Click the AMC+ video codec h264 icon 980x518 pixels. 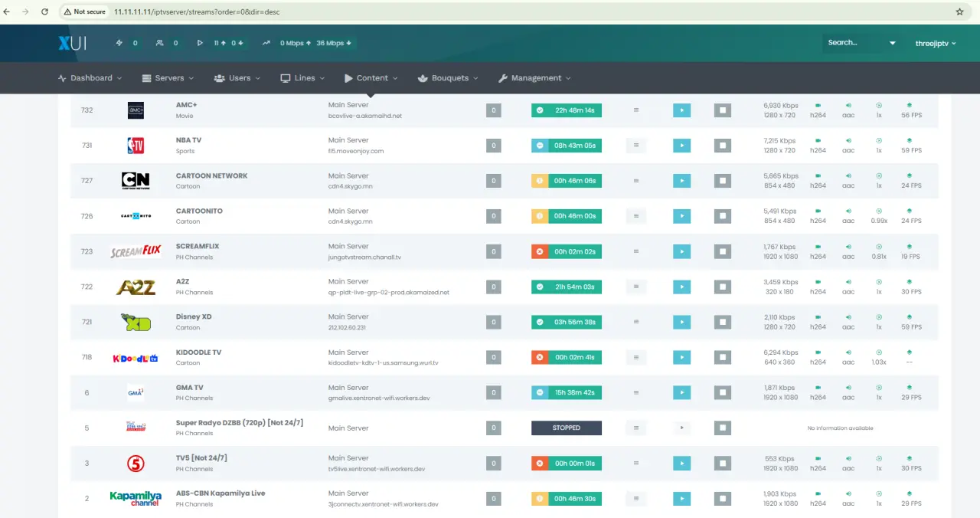click(818, 106)
